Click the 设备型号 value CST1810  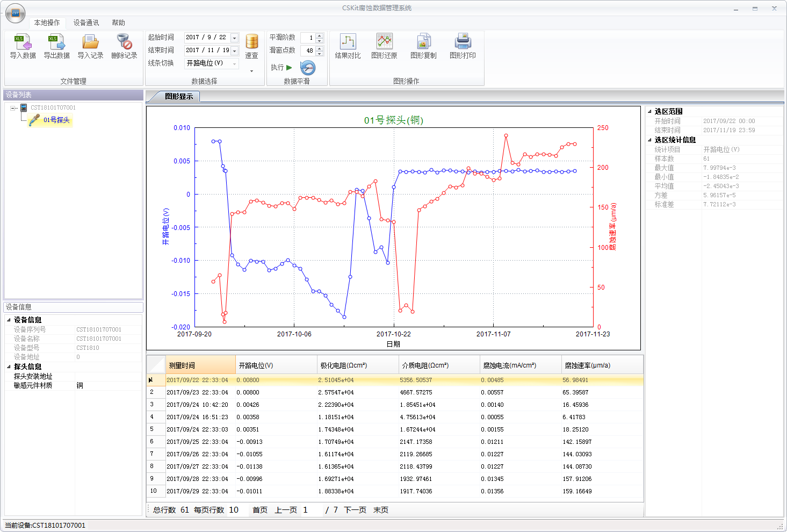[x=88, y=348]
